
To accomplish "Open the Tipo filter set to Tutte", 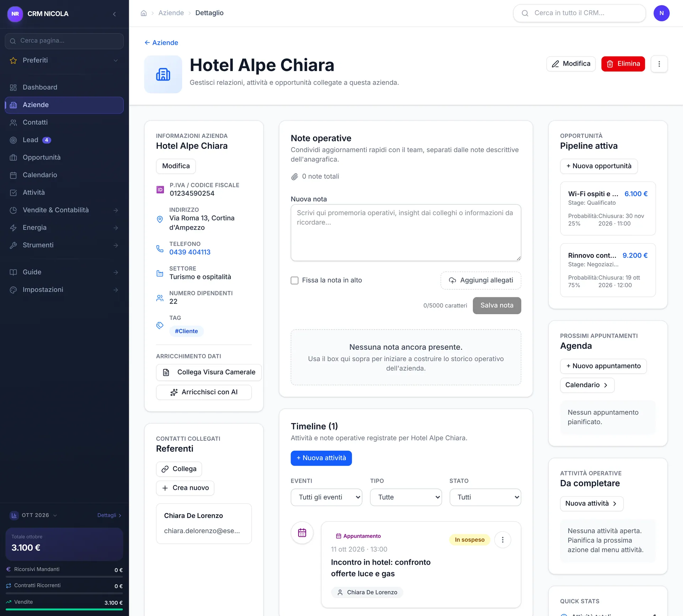I will click(406, 497).
